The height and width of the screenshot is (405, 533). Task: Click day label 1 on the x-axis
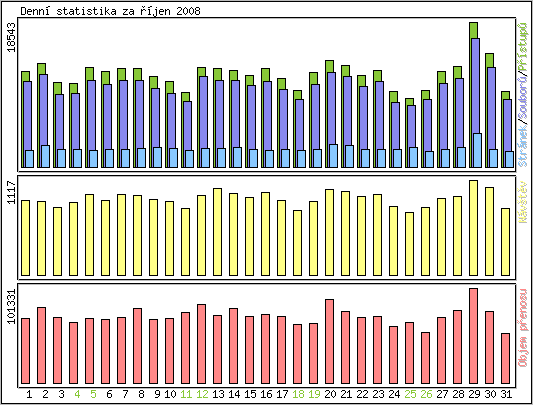click(29, 394)
